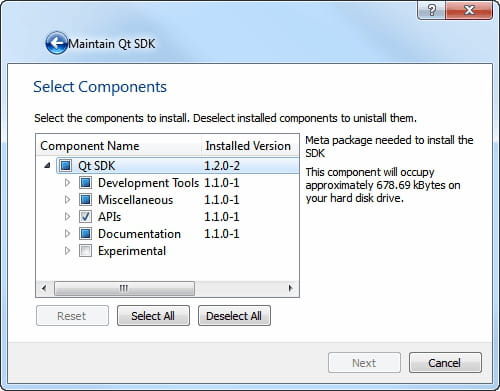500x391 pixels.
Task: Click the help question mark button
Action: 431,10
